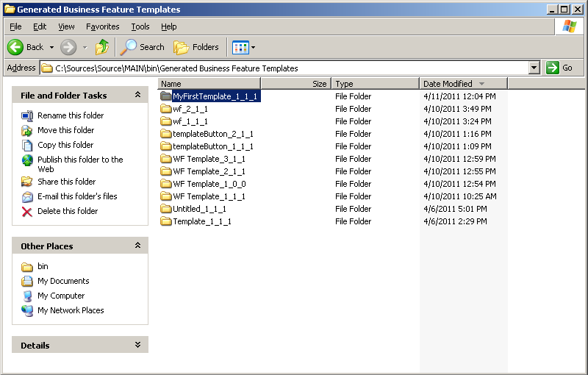Click the Copy this folder link
Image resolution: width=588 pixels, height=375 pixels.
pyautogui.click(x=65, y=145)
